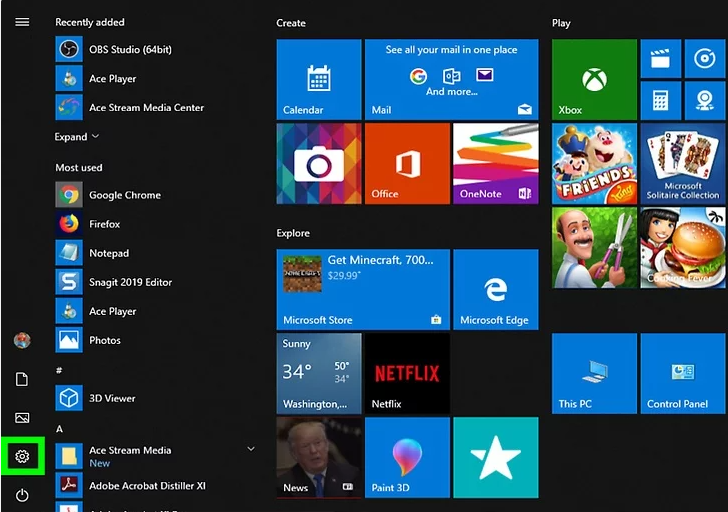Open the Pictures folder icon in sidebar

point(22,418)
